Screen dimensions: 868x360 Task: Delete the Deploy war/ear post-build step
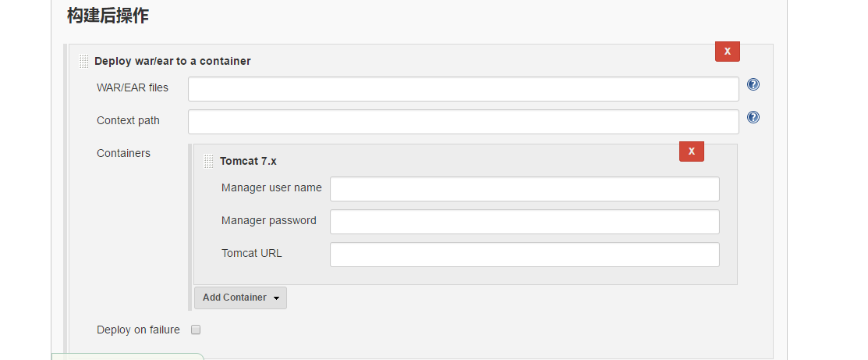[728, 51]
